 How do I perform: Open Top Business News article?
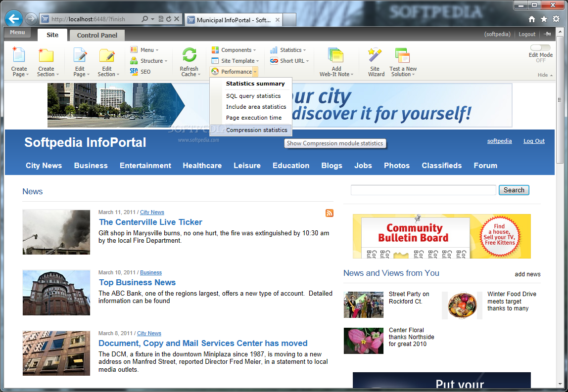pos(137,282)
